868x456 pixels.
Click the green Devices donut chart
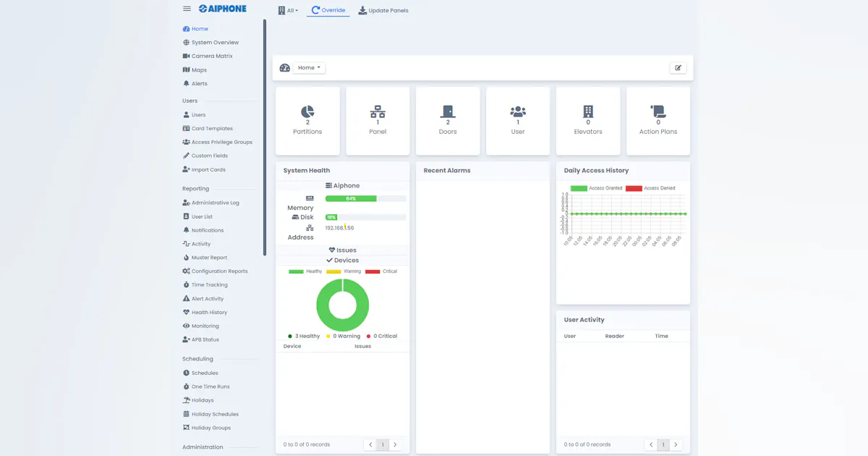(343, 305)
